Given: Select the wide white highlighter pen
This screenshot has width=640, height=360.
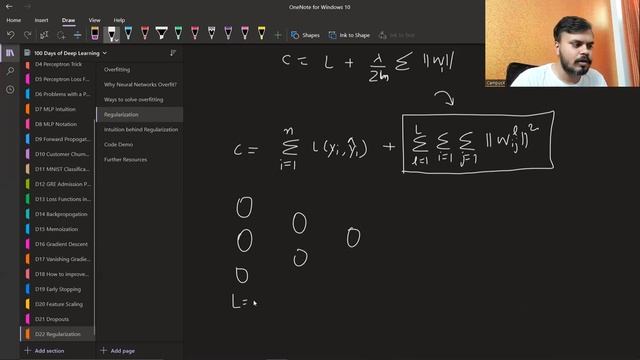Looking at the screenshot, I should coord(162,33).
